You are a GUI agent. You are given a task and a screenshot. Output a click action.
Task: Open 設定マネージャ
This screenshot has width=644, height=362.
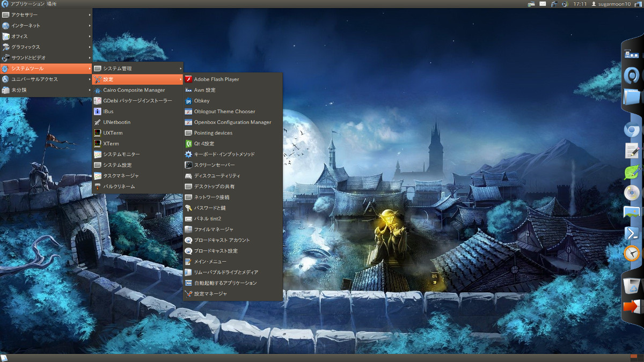(233, 294)
